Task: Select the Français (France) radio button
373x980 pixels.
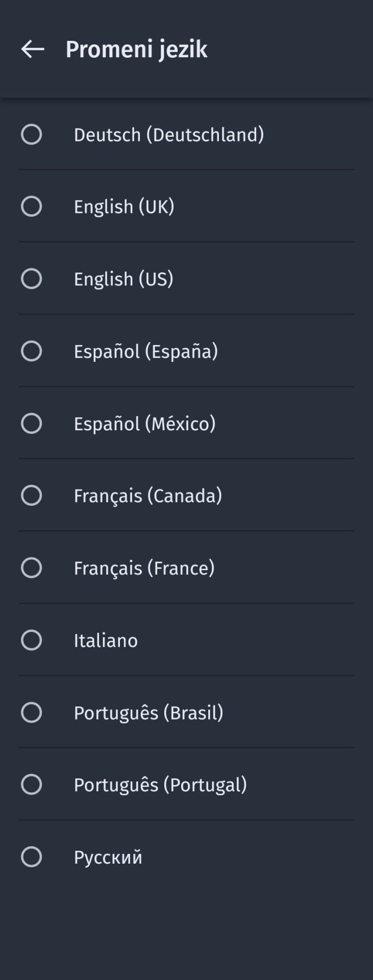Action: pyautogui.click(x=31, y=568)
